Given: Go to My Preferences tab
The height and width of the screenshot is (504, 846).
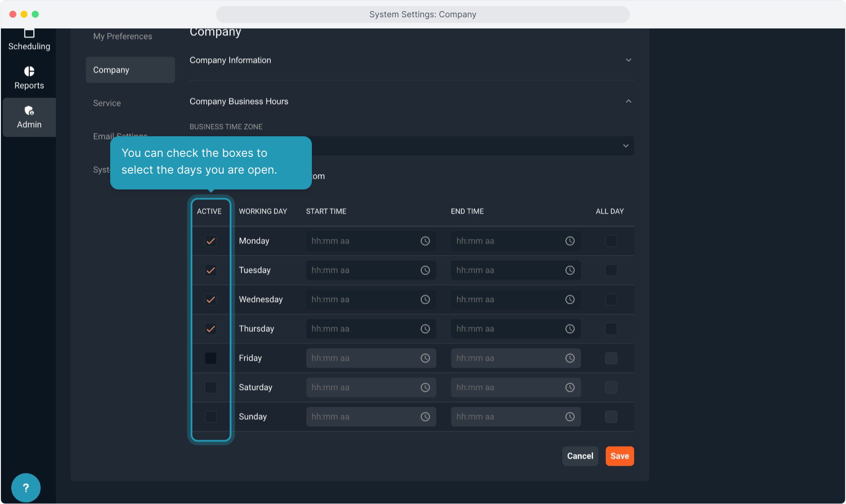Looking at the screenshot, I should point(122,36).
